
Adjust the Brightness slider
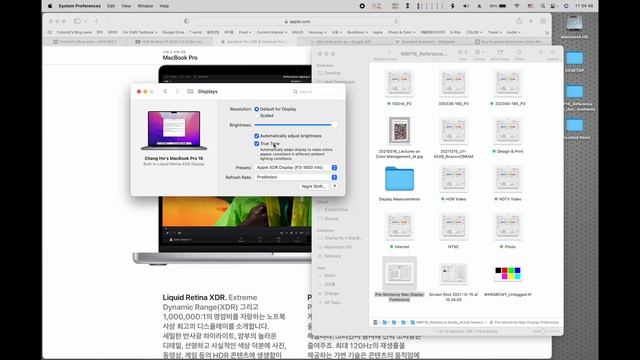point(295,125)
